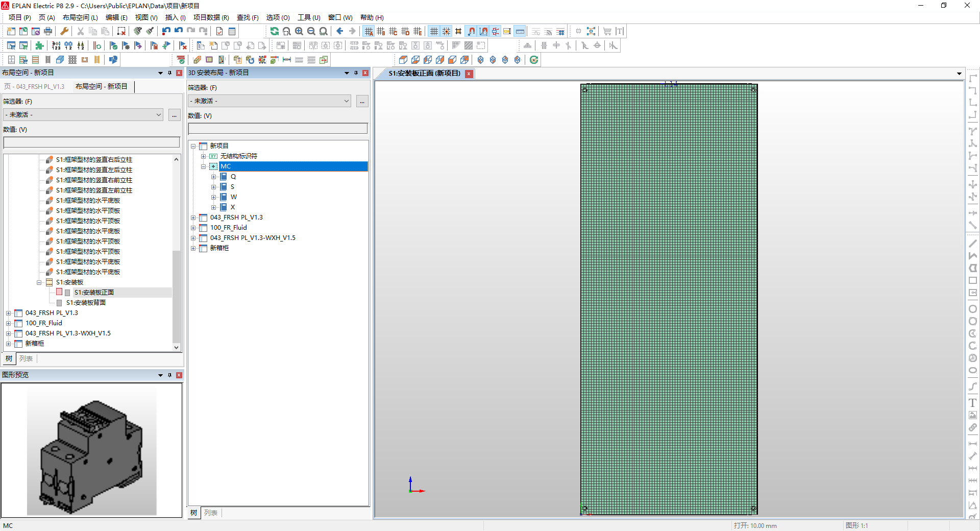Select the Zoom In magnifier tool
The height and width of the screenshot is (531, 980).
(299, 31)
